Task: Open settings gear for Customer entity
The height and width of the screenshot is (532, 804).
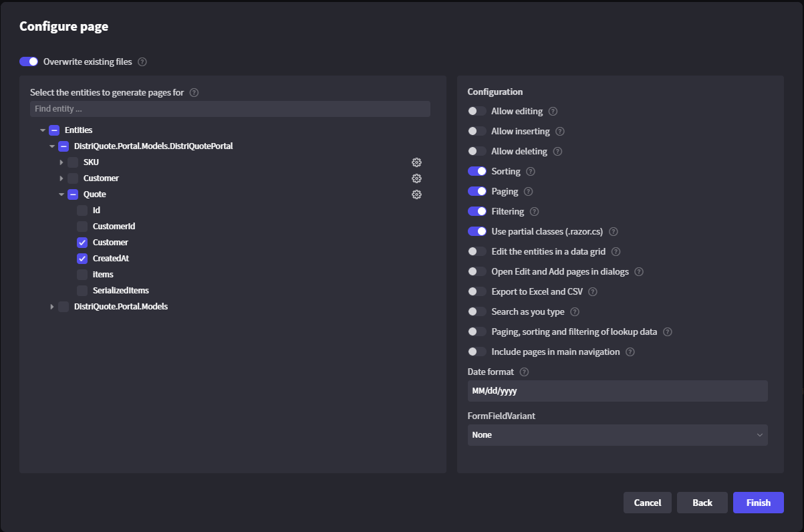Action: point(416,178)
